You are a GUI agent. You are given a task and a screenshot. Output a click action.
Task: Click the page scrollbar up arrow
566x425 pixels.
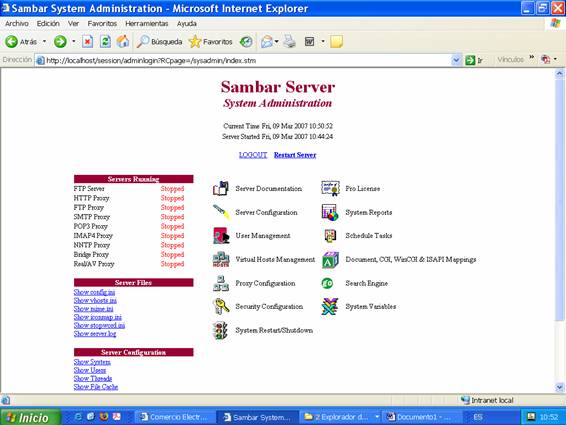(560, 74)
